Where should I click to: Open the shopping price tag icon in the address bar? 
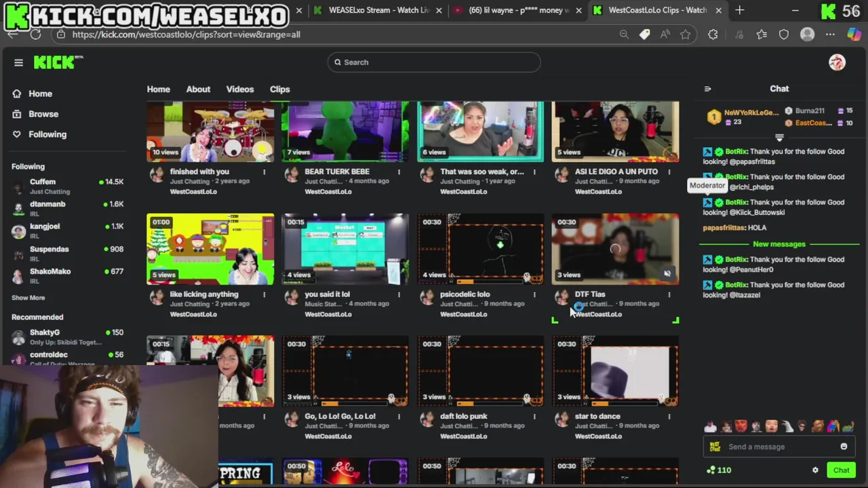tap(644, 35)
